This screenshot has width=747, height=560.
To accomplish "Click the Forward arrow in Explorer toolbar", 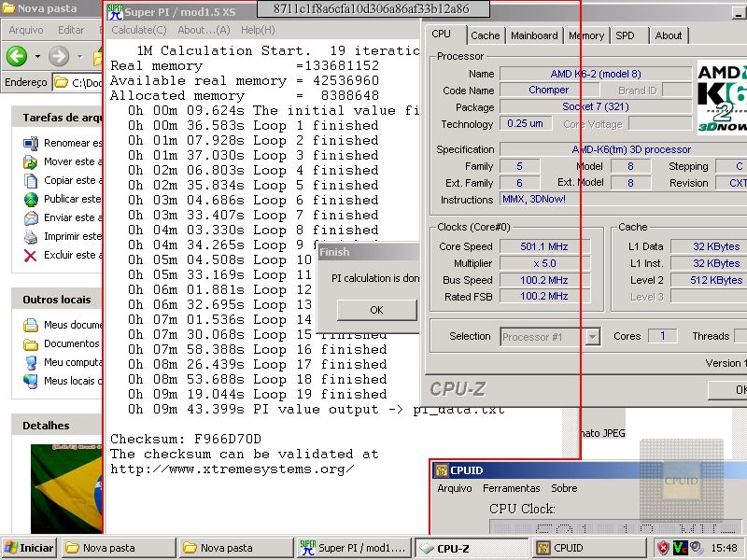I will 59,56.
